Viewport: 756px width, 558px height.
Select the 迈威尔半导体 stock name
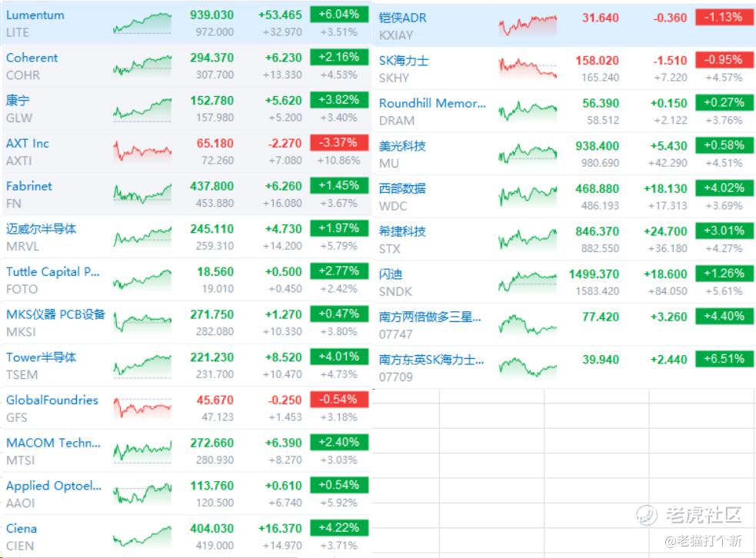[x=41, y=229]
